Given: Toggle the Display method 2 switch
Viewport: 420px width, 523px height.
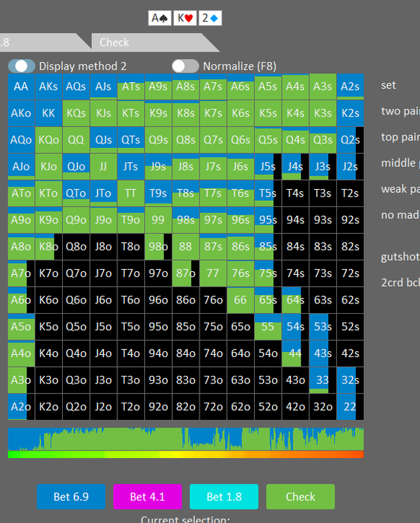Looking at the screenshot, I should point(22,66).
